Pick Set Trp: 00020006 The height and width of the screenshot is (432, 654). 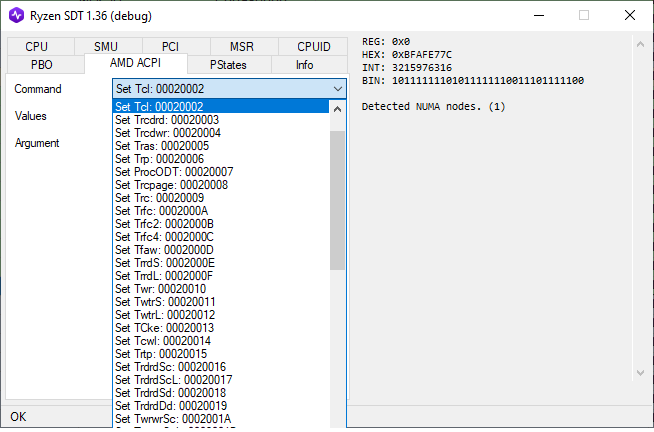coord(221,158)
